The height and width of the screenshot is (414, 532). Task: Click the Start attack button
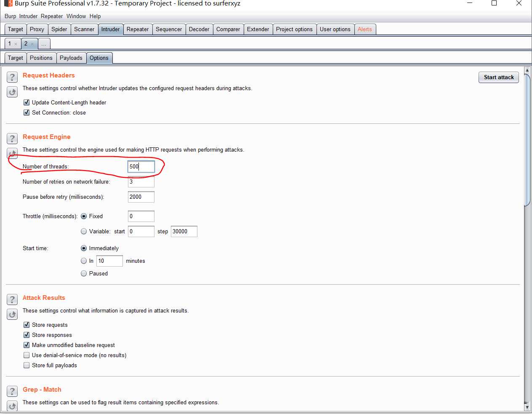pos(499,77)
